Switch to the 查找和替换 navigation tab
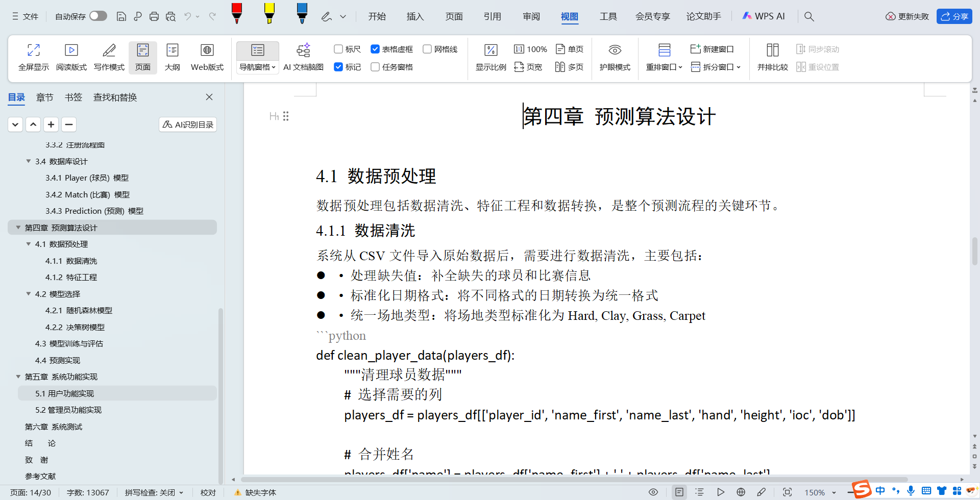The height and width of the screenshot is (500, 980). coord(115,97)
